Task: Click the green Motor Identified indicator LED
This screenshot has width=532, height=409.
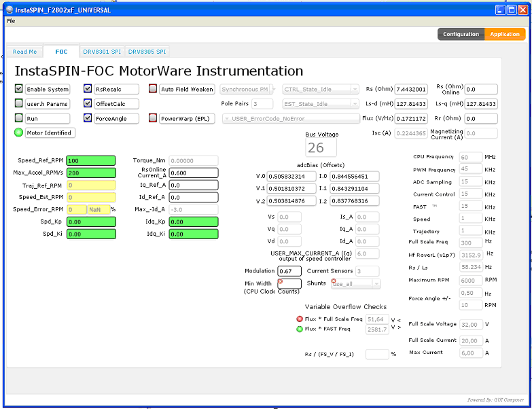Action: pyautogui.click(x=18, y=132)
